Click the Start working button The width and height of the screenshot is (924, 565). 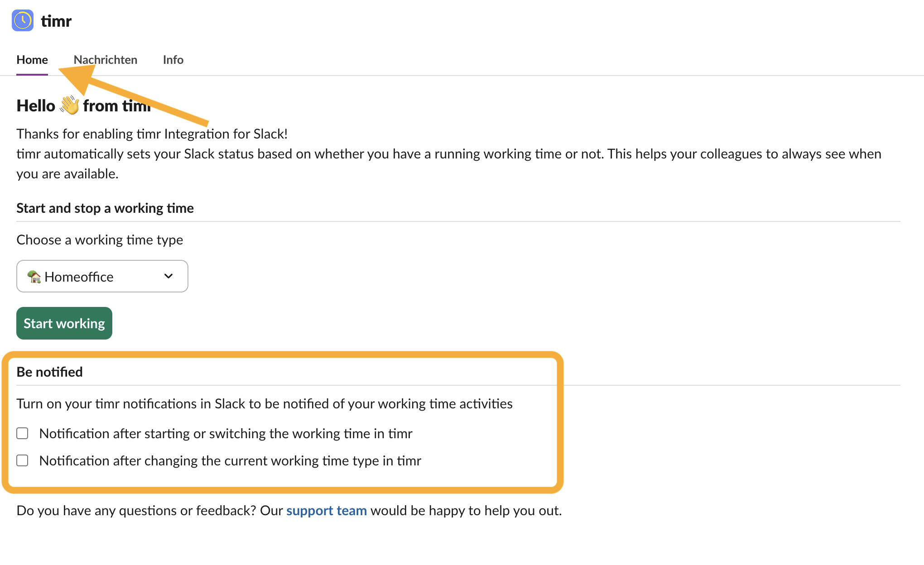coord(64,323)
